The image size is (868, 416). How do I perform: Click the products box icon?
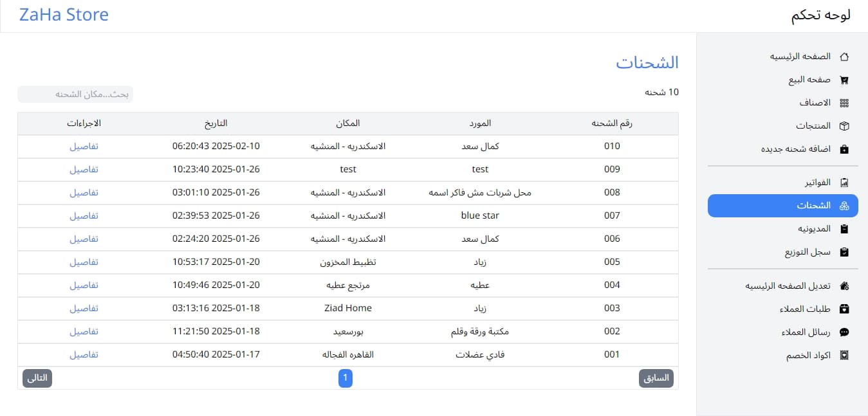click(845, 126)
